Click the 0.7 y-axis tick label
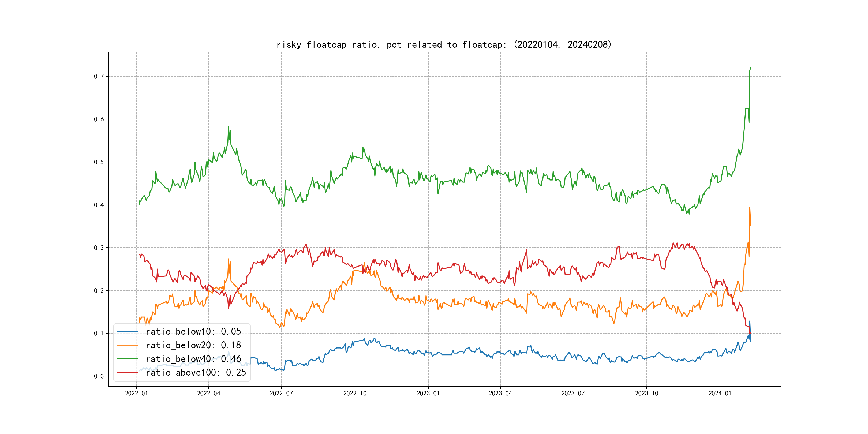The image size is (868, 434). (99, 77)
